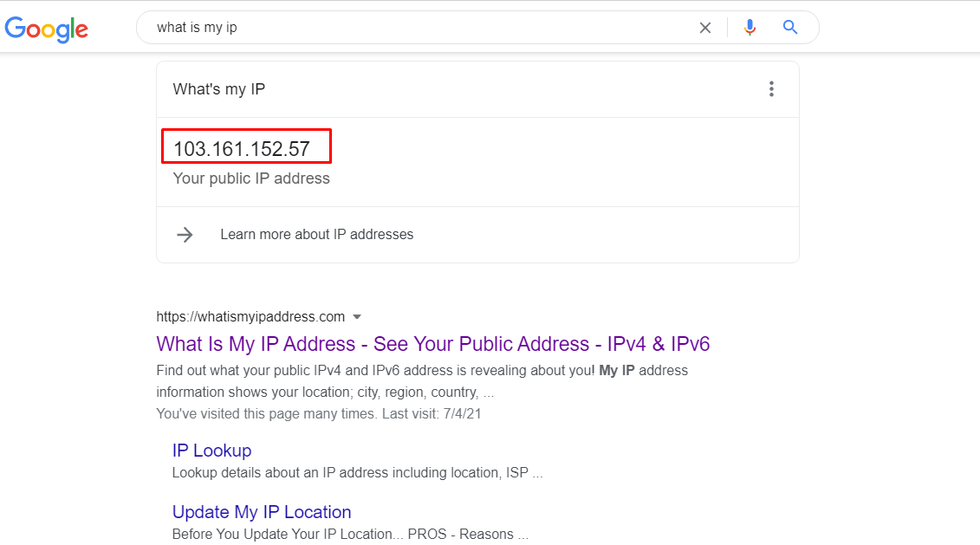Click the 'Before You Update Your IP Location' description

[350, 534]
